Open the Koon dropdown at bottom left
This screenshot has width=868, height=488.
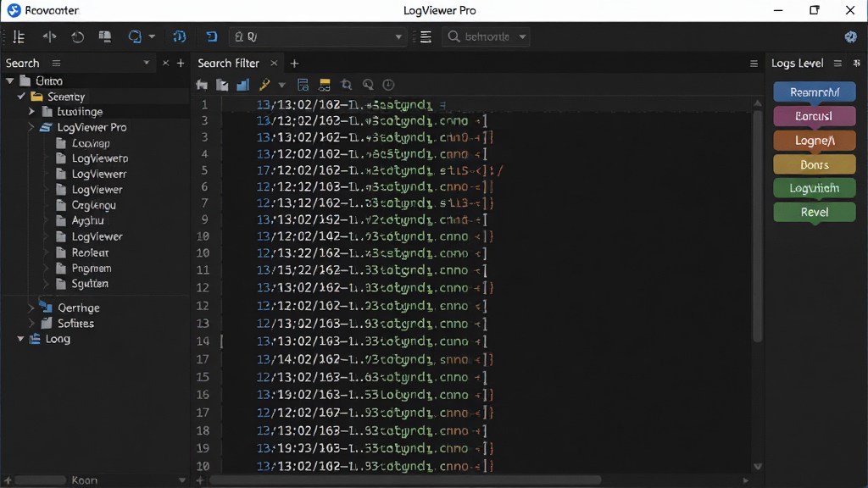(x=181, y=480)
